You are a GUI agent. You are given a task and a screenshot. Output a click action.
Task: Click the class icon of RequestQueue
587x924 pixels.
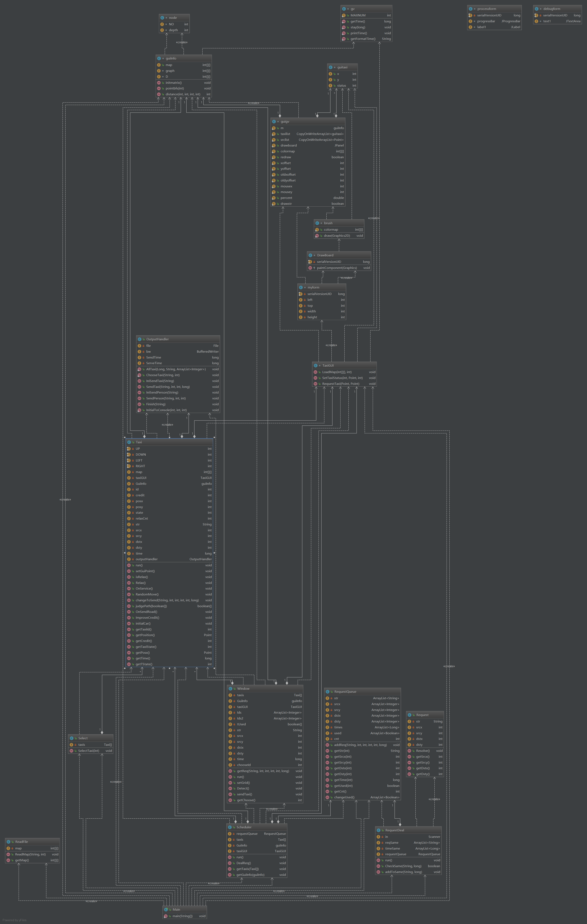[328, 692]
